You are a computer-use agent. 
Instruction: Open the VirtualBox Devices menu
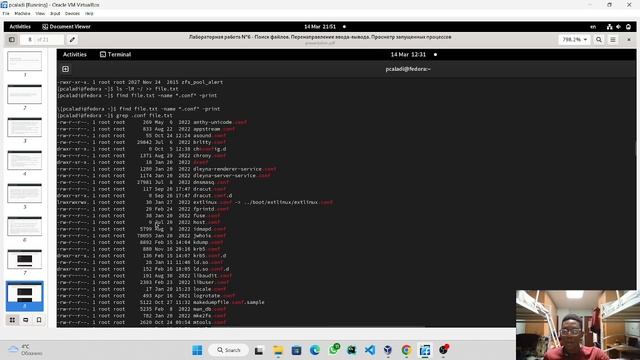(x=72, y=13)
